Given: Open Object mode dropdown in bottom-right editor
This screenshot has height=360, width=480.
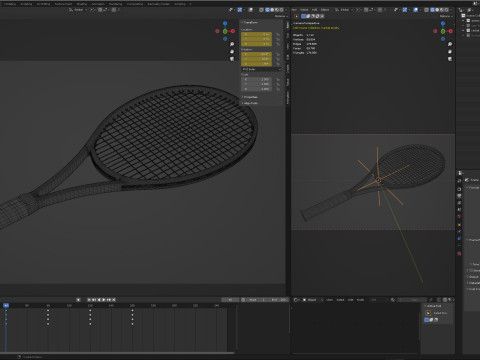Looking at the screenshot, I should tap(313, 300).
